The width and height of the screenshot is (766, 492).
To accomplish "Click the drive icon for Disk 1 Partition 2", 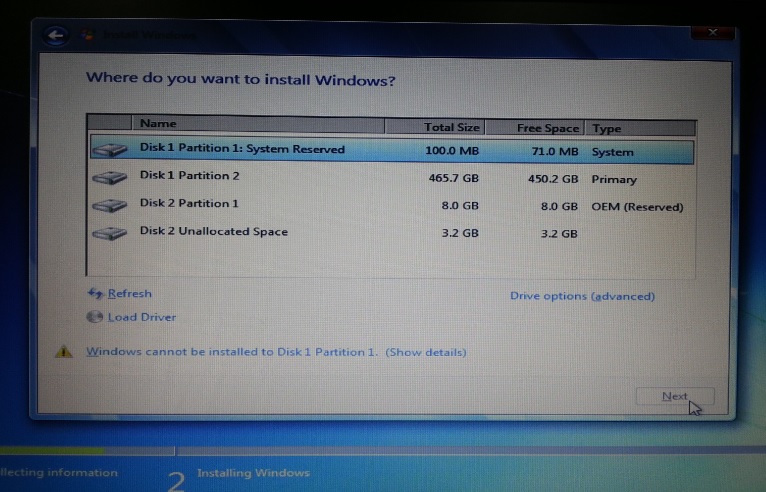I will (x=109, y=177).
